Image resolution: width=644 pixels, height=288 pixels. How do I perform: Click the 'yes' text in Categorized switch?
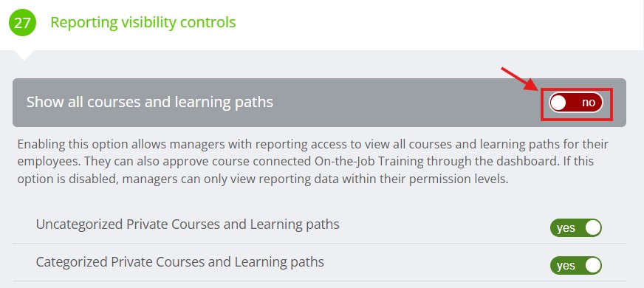566,266
